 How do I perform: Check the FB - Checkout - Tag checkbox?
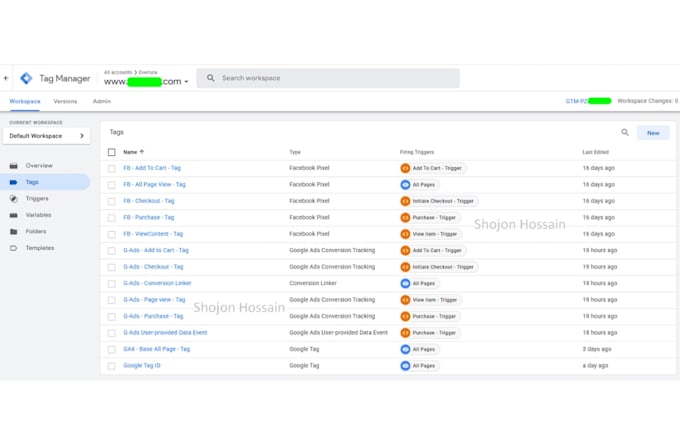point(111,201)
